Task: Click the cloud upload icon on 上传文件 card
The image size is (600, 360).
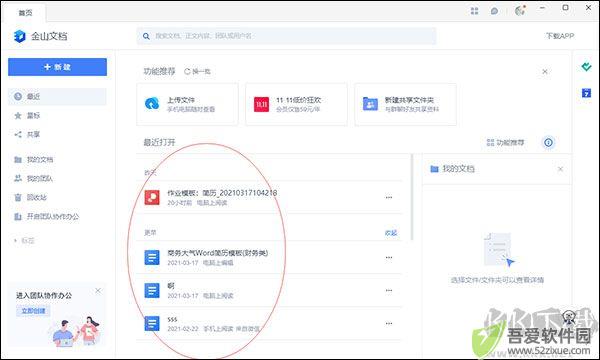Action: (152, 104)
